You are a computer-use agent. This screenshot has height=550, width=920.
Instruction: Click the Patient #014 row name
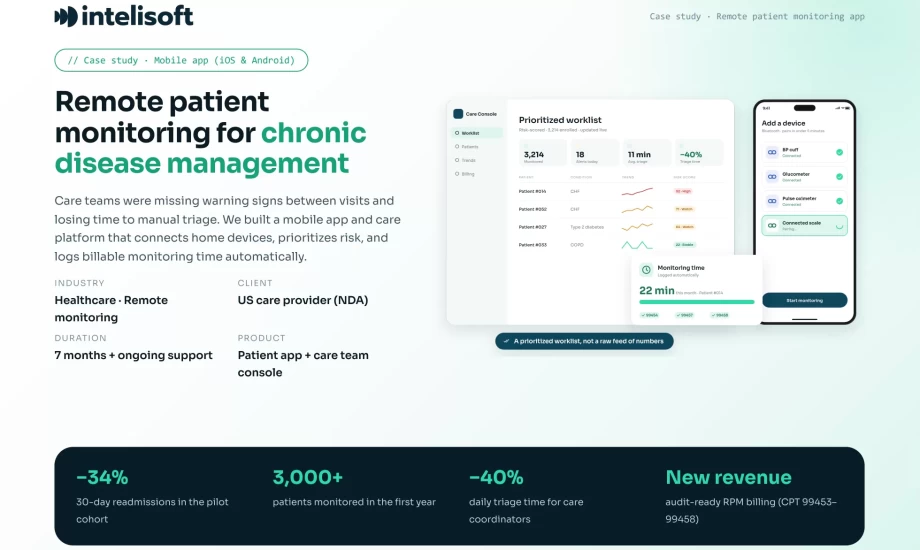click(x=533, y=191)
